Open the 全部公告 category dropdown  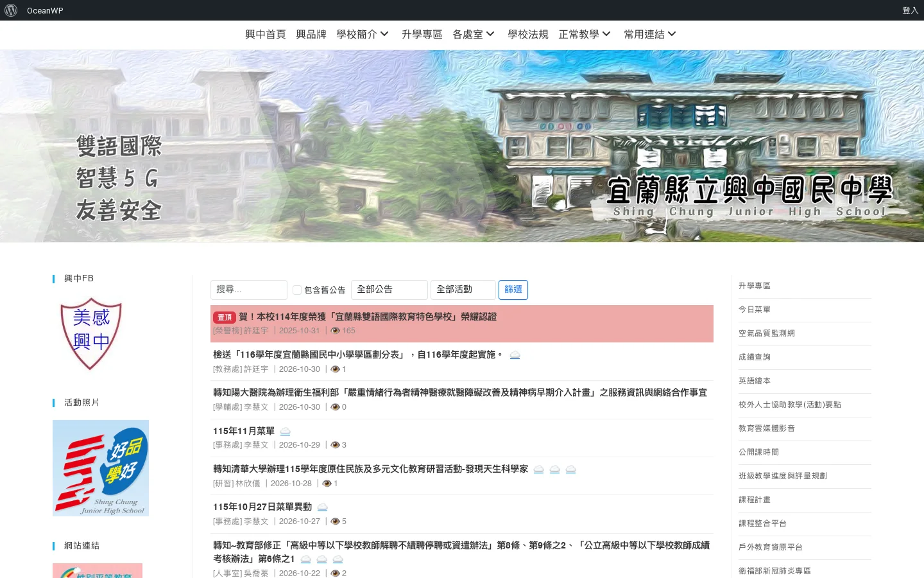point(389,290)
